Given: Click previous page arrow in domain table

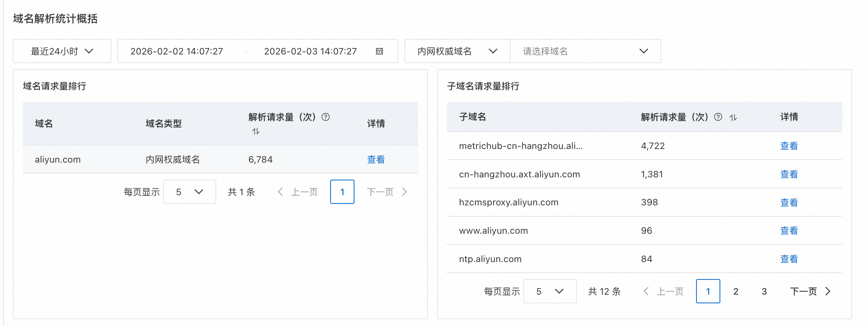Looking at the screenshot, I should [x=280, y=192].
